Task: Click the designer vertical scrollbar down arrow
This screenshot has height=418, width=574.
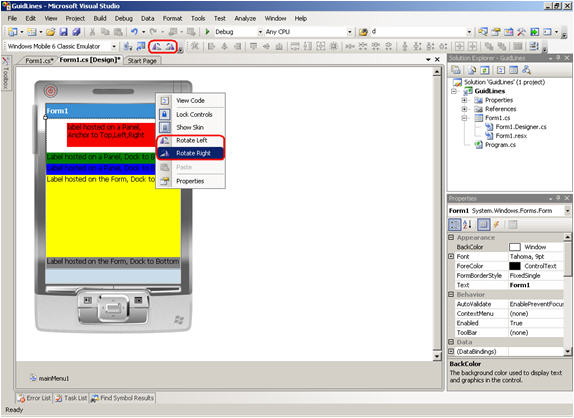Action: click(437, 356)
